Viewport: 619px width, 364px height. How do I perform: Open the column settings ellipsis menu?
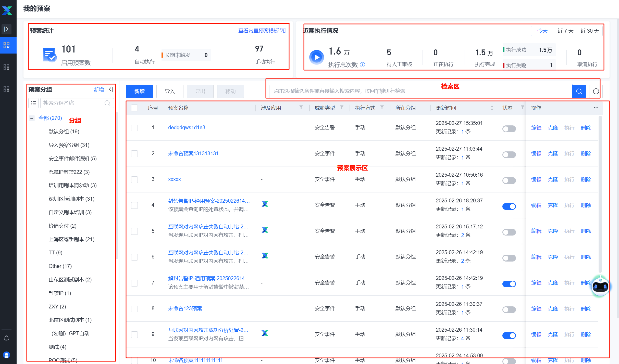click(596, 108)
